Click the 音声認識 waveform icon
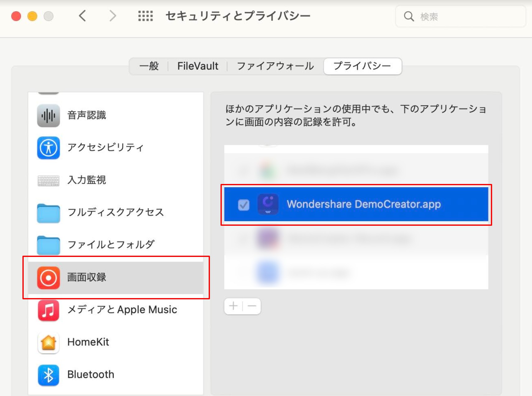Viewport: 532px width, 396px height. (48, 116)
